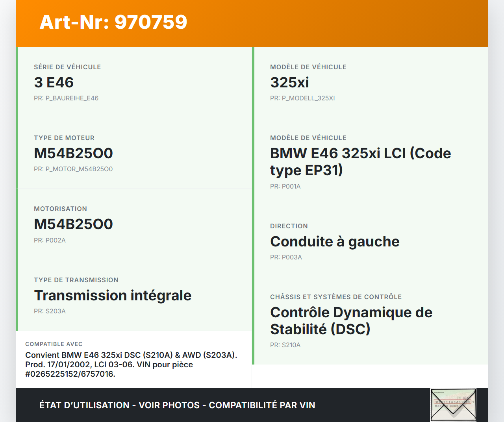Select the M54B25OO value under Motorisation
The width and height of the screenshot is (504, 422).
(73, 224)
